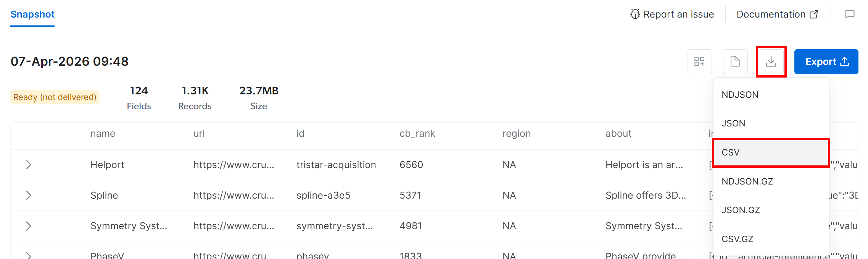Expand the PhaseV row

28,254
